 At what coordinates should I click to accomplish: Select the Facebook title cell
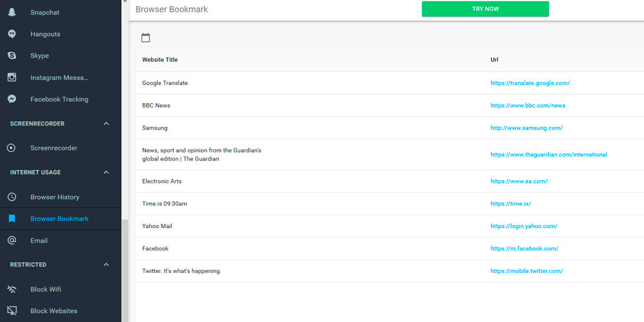pyautogui.click(x=155, y=249)
